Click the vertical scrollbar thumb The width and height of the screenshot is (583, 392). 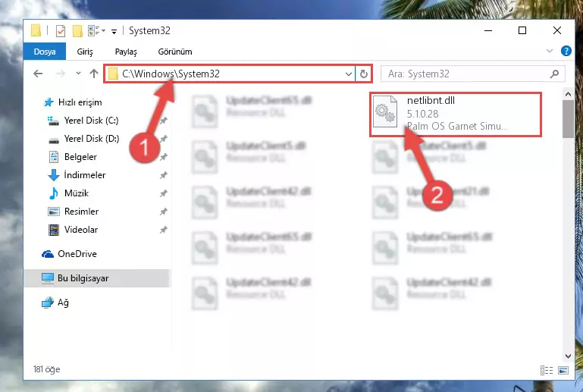(x=568, y=119)
